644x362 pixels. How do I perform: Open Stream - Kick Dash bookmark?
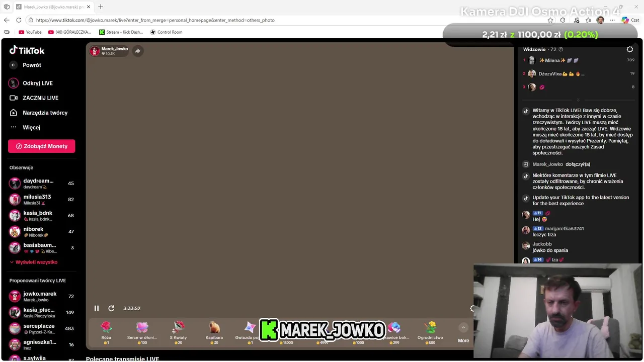tap(121, 32)
